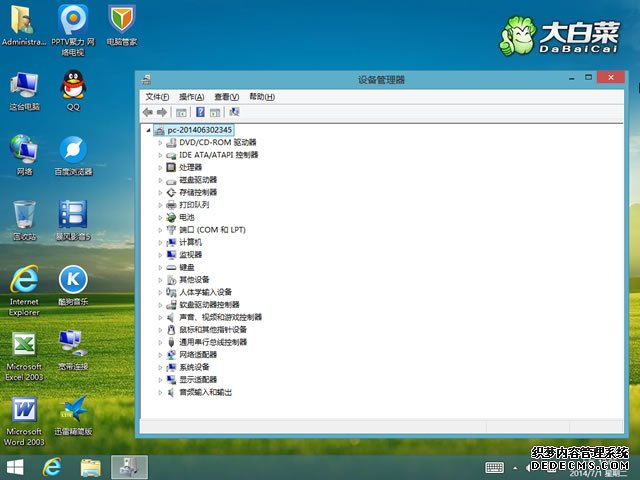Expand the 存储控制器 node arrow
Screen dimensions: 640x480
click(x=160, y=193)
